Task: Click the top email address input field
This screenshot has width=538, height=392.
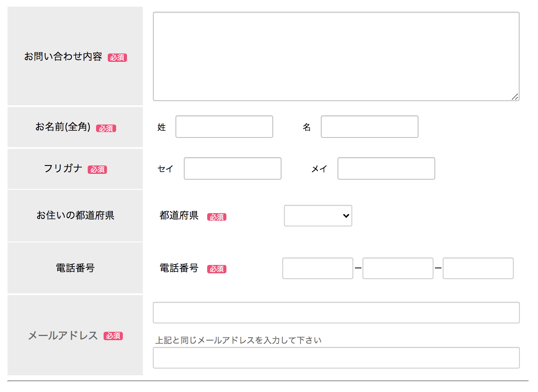Action: [x=336, y=313]
